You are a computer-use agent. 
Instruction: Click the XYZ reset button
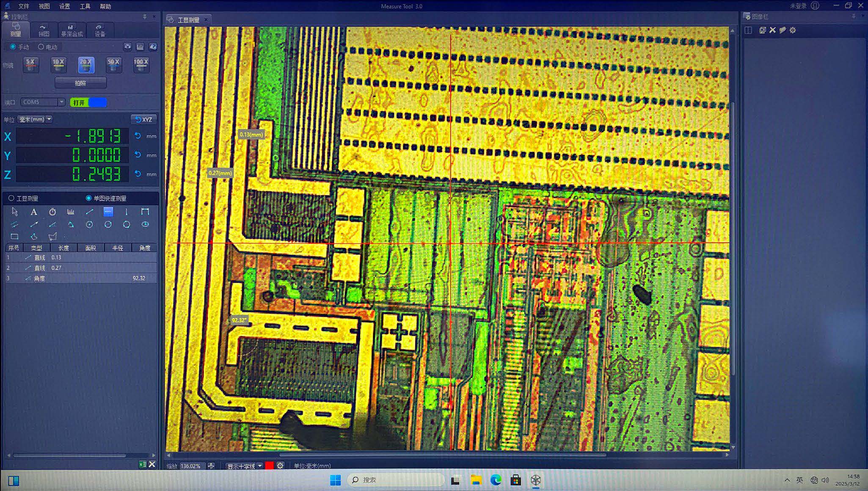click(144, 119)
